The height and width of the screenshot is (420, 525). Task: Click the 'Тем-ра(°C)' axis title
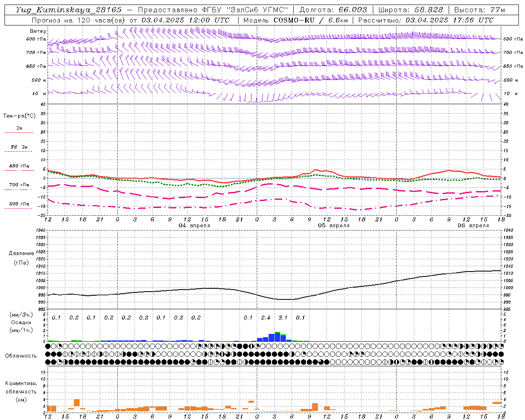coord(19,116)
